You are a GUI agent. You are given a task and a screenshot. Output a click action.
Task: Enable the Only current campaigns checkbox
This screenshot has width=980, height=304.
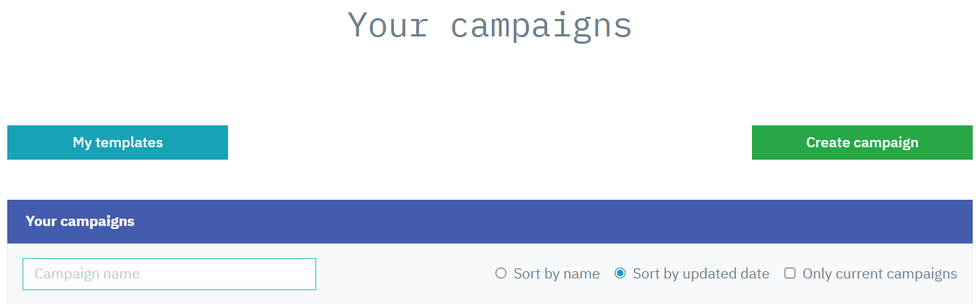790,274
